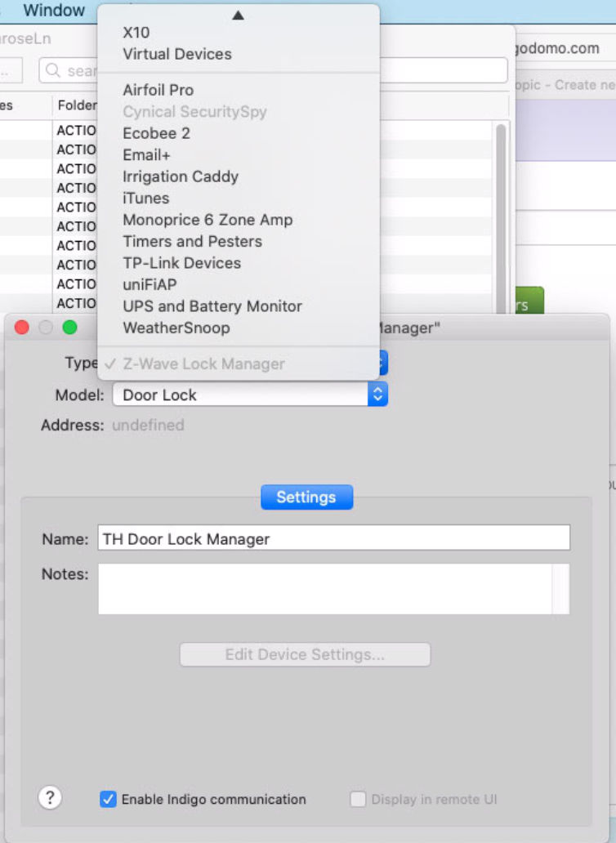Click the green button in the background browser

coord(530,301)
